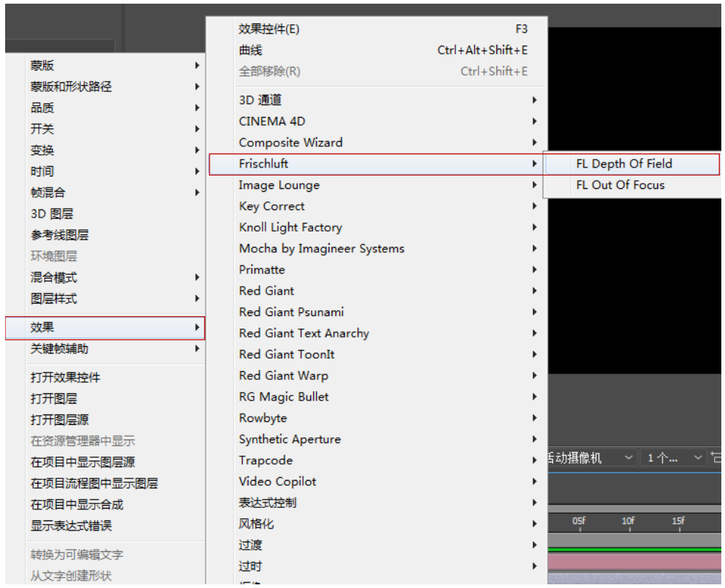Expand the 过渡 effect category

coord(376,545)
